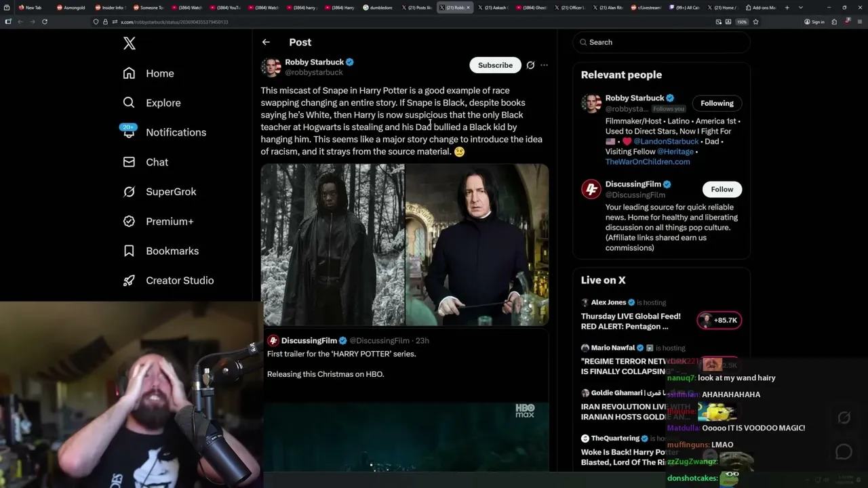Open a new browser tab with plus
Image resolution: width=868 pixels, height=488 pixels.
787,7
